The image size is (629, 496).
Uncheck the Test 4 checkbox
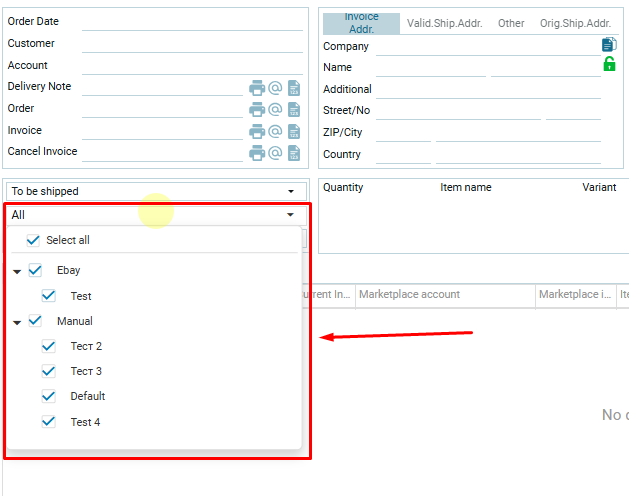pyautogui.click(x=48, y=422)
